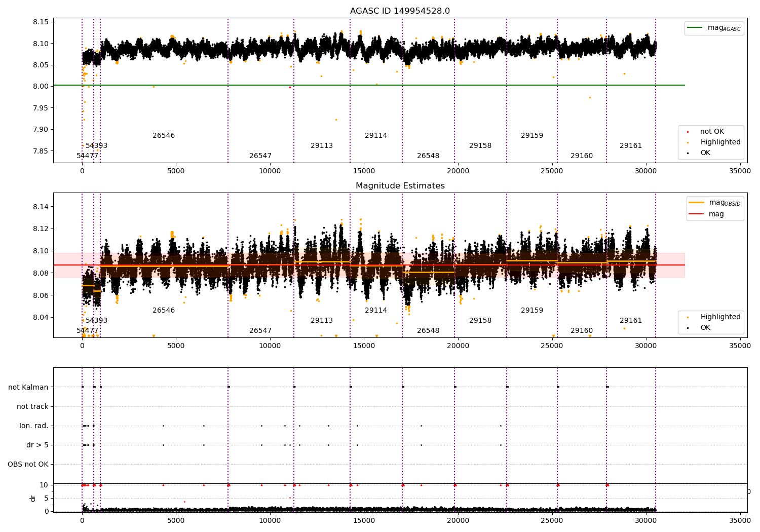Click the mag OBSID legend entry in middle plot
Image resolution: width=760 pixels, height=532 pixels.
(x=715, y=203)
